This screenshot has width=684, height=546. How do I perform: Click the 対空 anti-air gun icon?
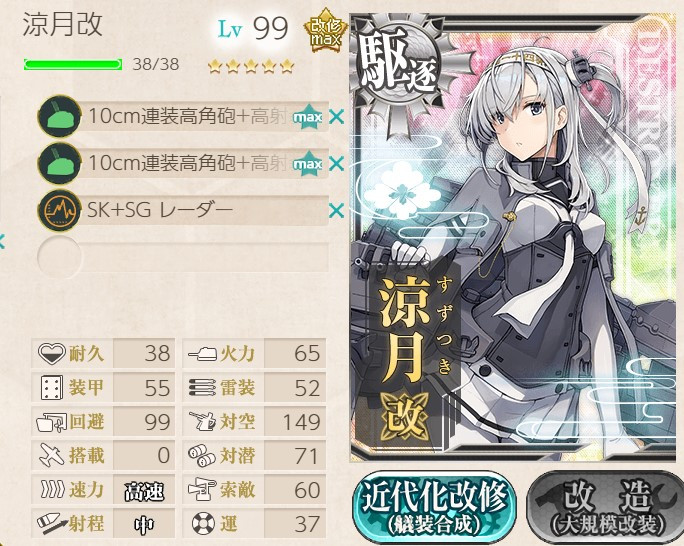point(202,421)
